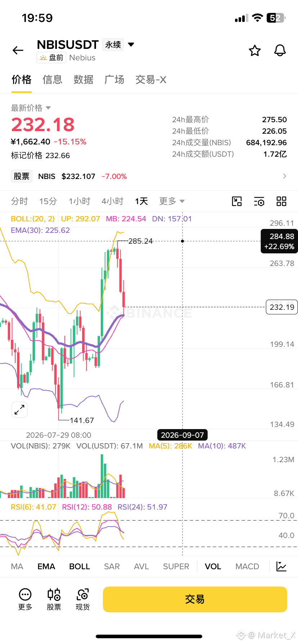Toggle the AVL indicator
The width and height of the screenshot is (298, 644).
(x=141, y=566)
